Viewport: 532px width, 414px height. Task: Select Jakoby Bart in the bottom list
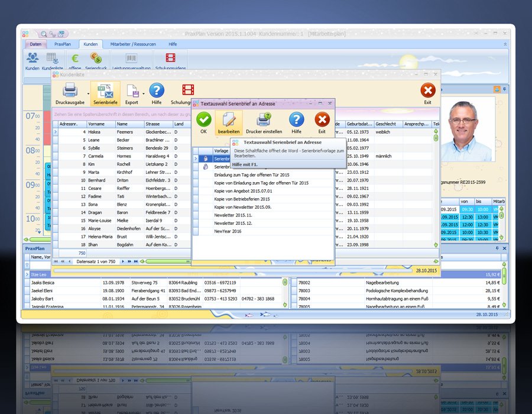coord(153,299)
